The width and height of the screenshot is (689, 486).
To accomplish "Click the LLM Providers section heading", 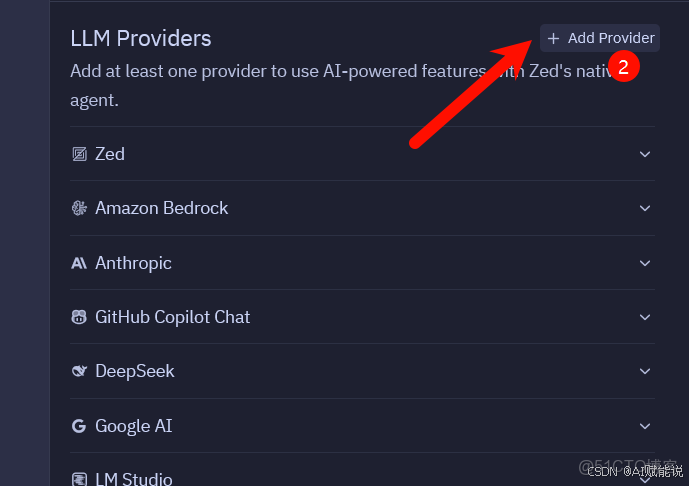I will tap(141, 38).
